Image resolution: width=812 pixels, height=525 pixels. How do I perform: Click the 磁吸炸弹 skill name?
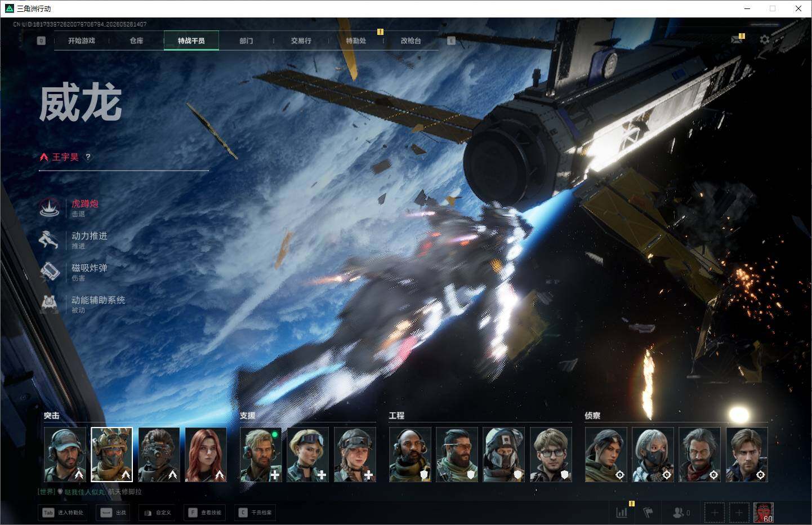click(x=90, y=268)
